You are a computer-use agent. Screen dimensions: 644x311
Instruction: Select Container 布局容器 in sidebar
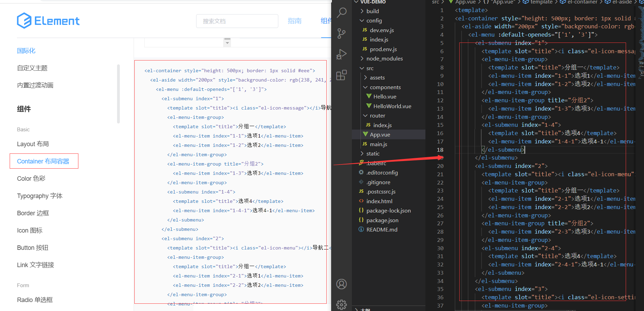point(43,161)
